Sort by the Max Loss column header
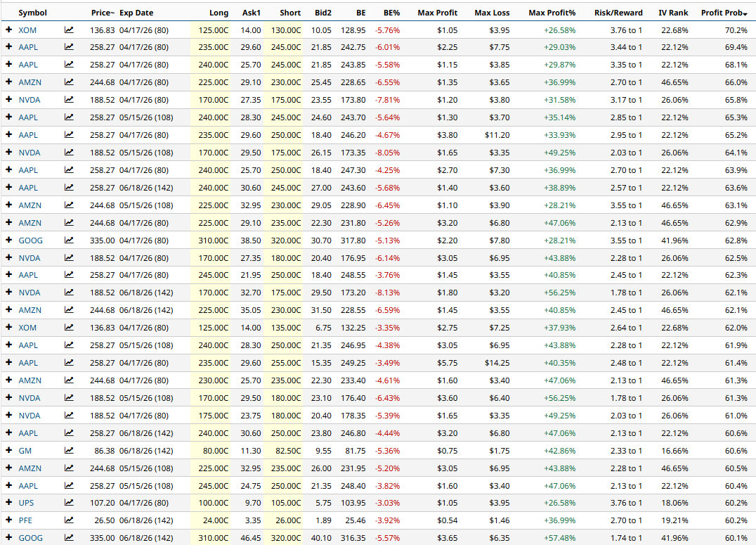This screenshot has width=756, height=545. (492, 13)
